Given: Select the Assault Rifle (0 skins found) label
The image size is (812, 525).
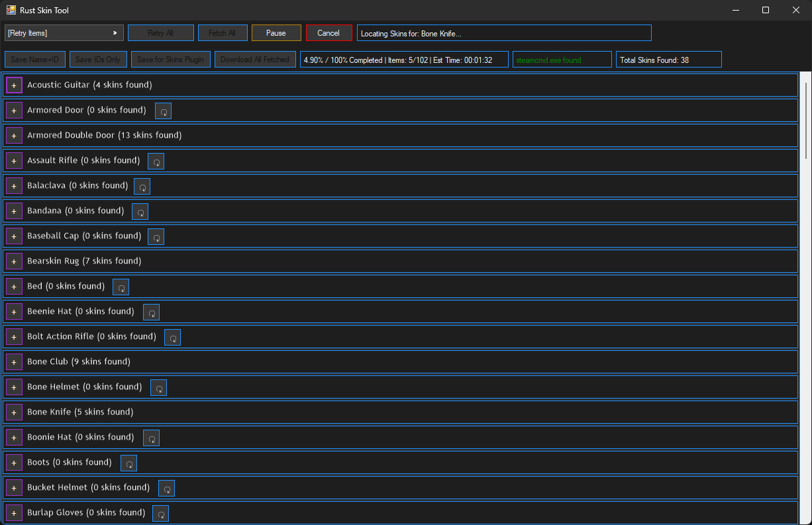Looking at the screenshot, I should pyautogui.click(x=83, y=160).
